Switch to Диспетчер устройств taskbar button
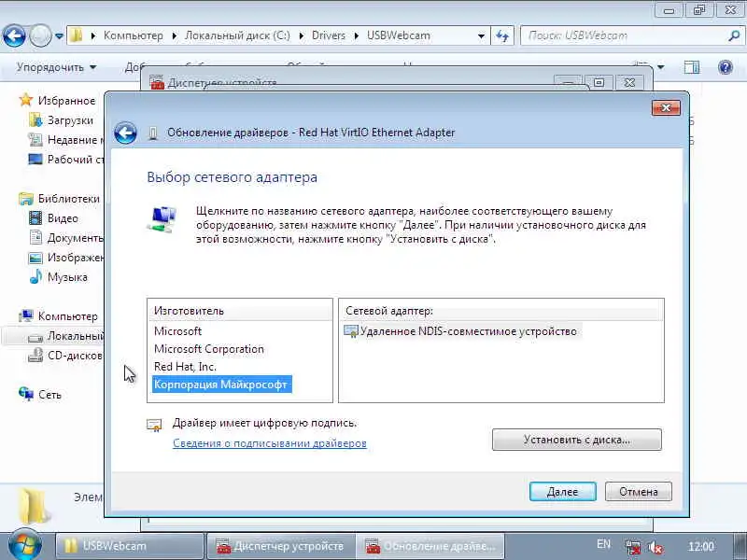 coord(280,546)
